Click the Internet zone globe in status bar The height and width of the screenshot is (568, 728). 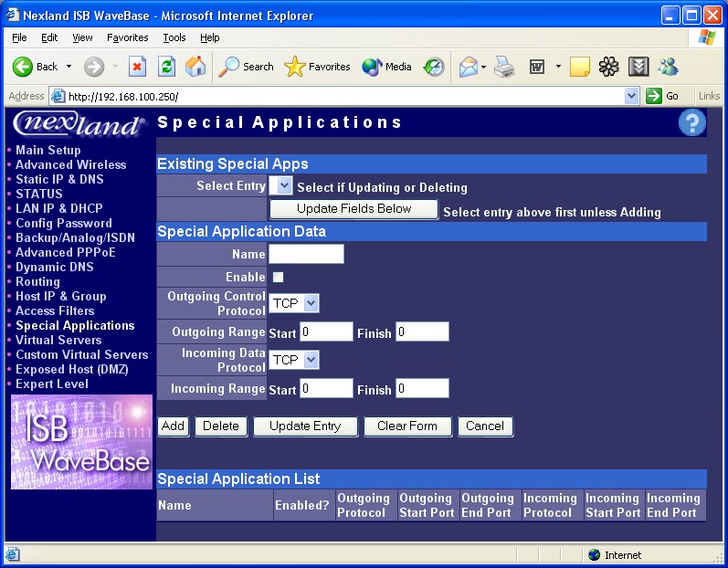(594, 554)
